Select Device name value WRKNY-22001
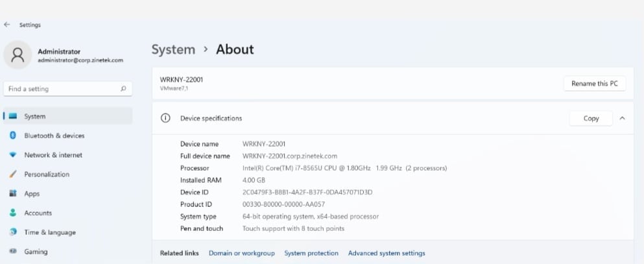The image size is (644, 264). (264, 144)
